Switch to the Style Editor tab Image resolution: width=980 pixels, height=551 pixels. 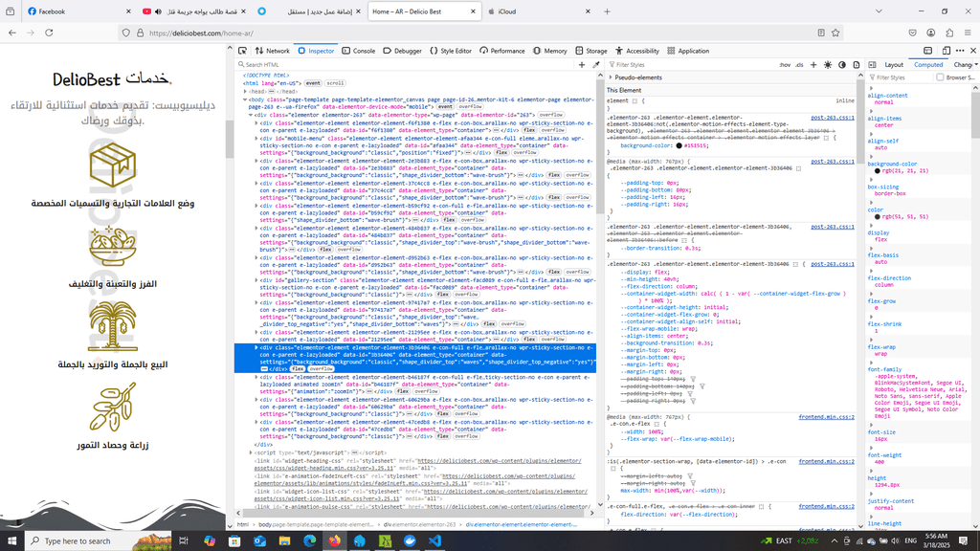pyautogui.click(x=451, y=51)
